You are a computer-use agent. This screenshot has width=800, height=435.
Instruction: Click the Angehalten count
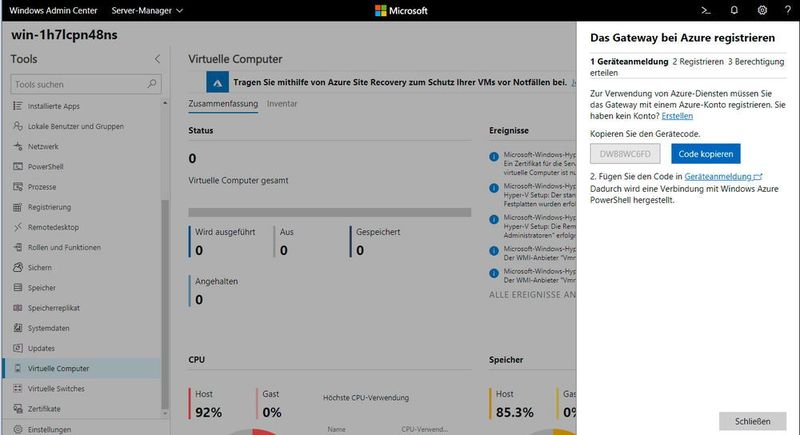point(199,299)
